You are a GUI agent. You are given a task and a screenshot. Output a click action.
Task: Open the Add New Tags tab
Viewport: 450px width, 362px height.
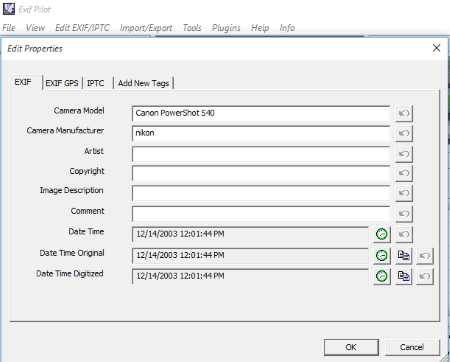[x=144, y=83]
